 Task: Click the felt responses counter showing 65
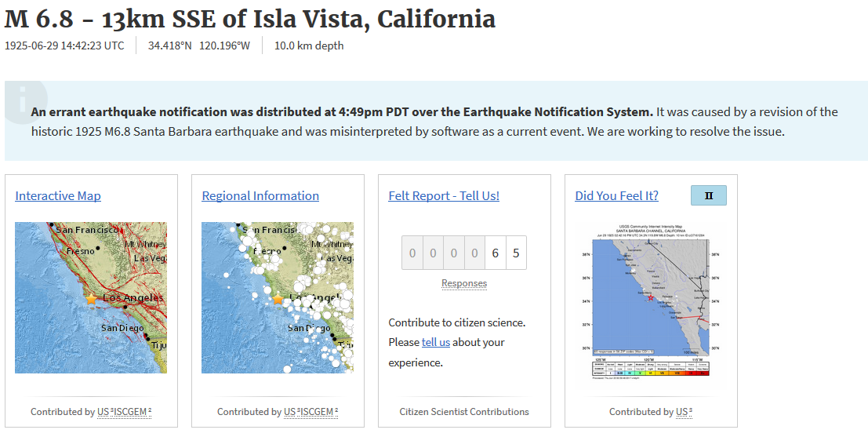pyautogui.click(x=463, y=253)
